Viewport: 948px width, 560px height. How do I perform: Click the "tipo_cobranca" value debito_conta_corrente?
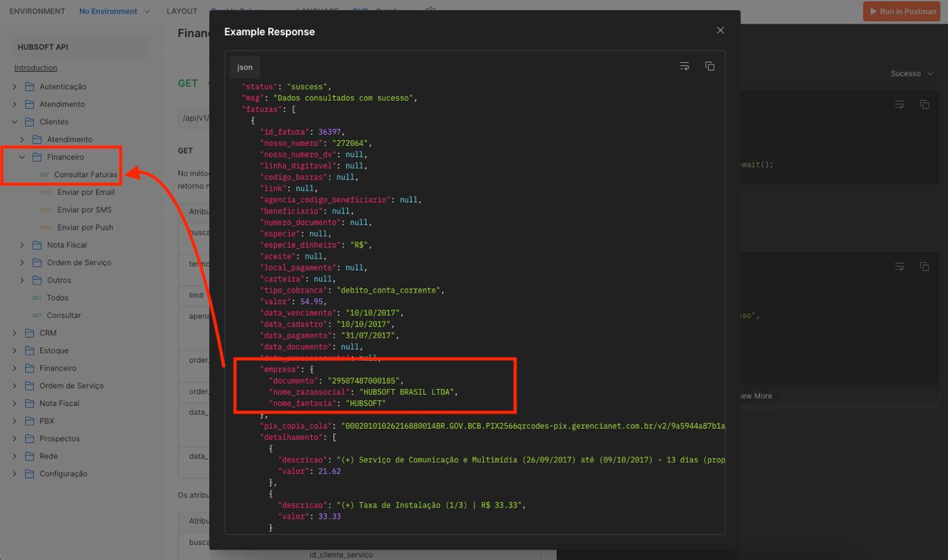point(389,290)
